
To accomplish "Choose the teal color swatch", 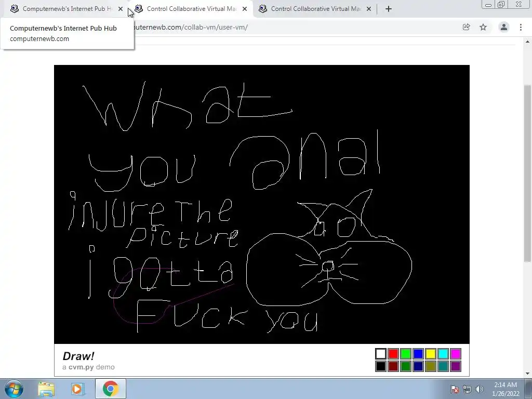I will tap(443, 366).
